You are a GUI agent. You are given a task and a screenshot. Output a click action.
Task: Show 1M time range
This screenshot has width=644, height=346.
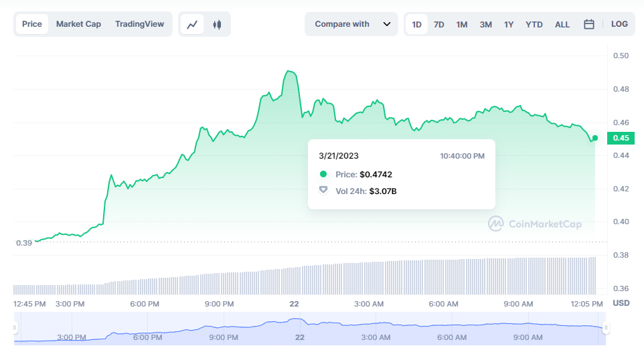click(462, 24)
